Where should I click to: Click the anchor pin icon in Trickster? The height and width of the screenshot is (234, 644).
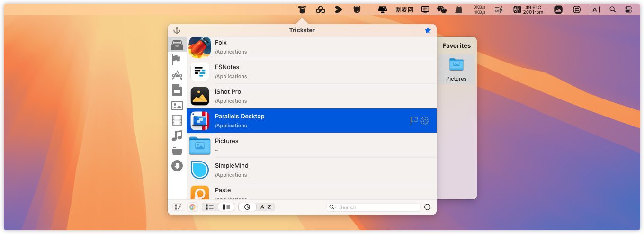click(177, 30)
